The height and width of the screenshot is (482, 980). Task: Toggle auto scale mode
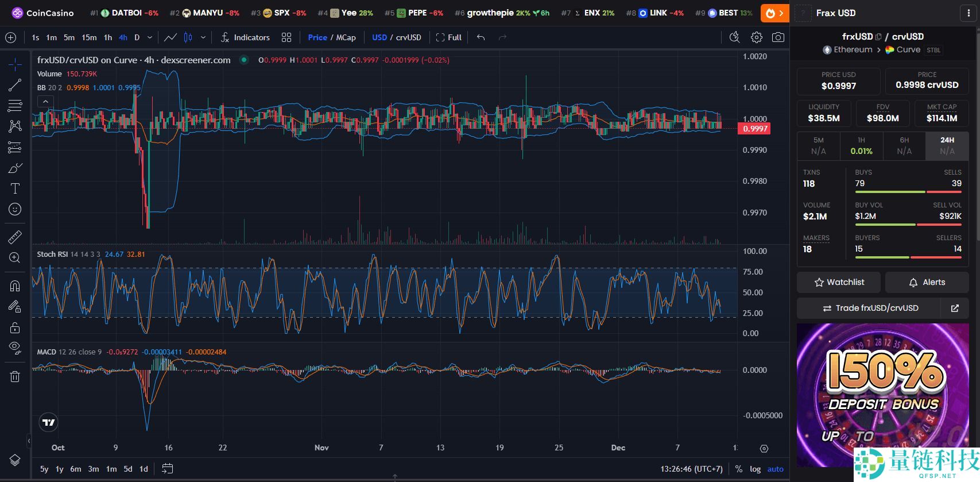[775, 469]
